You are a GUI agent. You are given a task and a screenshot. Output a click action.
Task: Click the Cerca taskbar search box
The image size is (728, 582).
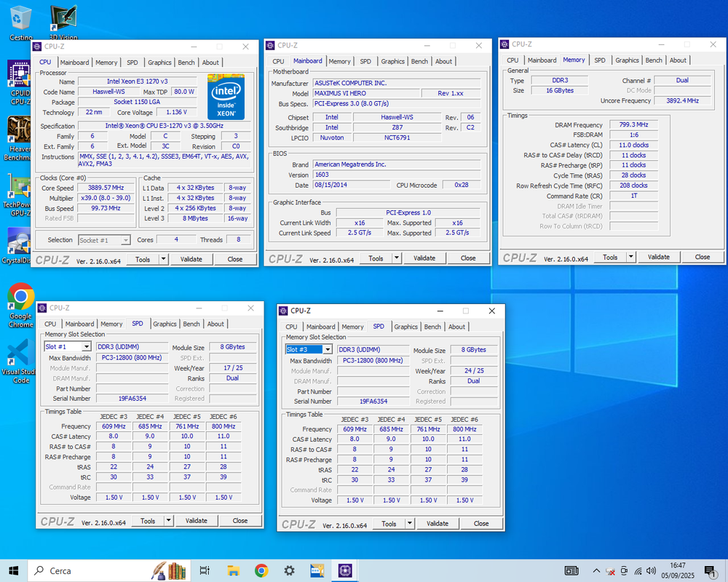click(109, 571)
